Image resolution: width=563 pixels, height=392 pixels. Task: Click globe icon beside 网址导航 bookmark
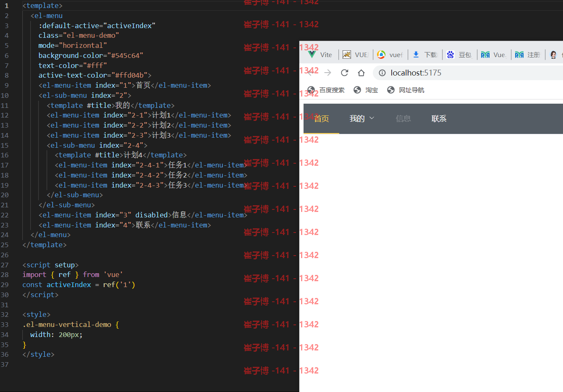coord(391,90)
